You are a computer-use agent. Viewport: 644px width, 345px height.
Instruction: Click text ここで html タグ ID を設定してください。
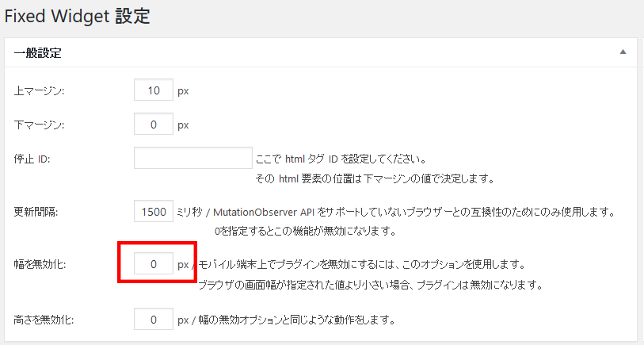pos(341,159)
